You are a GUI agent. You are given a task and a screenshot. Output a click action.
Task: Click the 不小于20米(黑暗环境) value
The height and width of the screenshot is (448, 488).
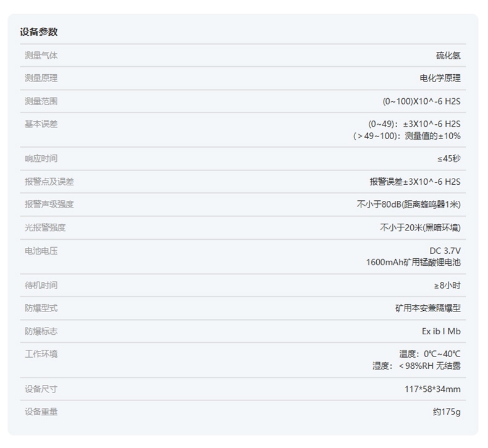[420, 228]
